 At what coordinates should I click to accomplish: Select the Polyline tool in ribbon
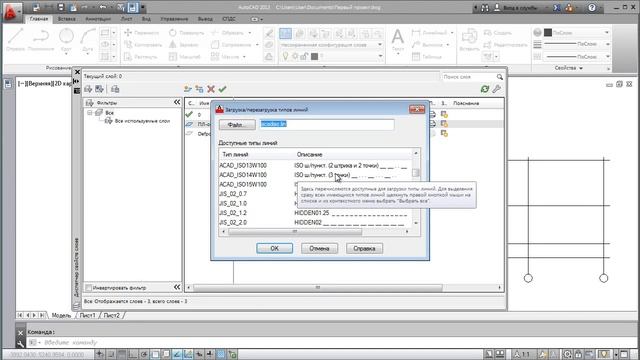[41, 40]
